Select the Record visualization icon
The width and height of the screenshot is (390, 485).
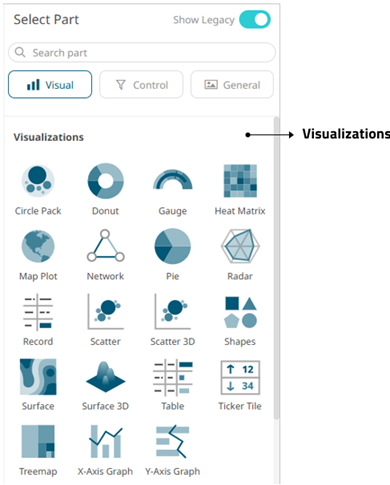click(38, 312)
